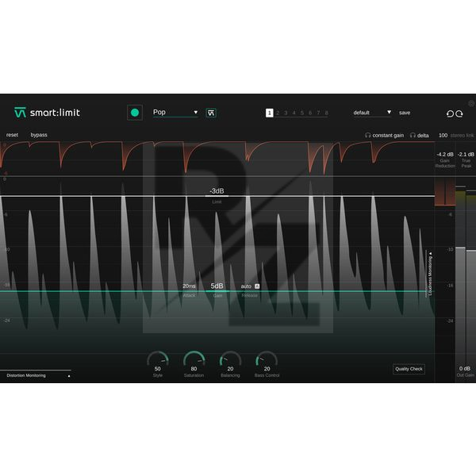The image size is (476, 476).
Task: Click the sonible smart icon next to Pop
Action: (211, 113)
